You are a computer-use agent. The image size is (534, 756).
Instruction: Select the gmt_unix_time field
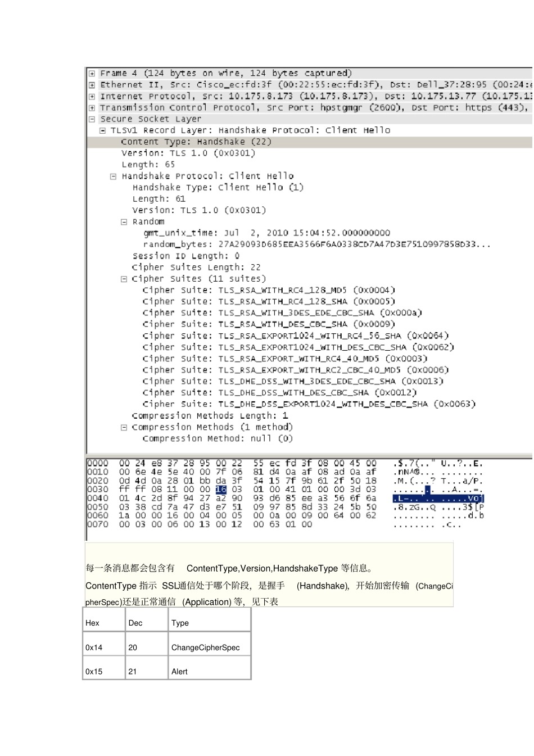pos(267,233)
